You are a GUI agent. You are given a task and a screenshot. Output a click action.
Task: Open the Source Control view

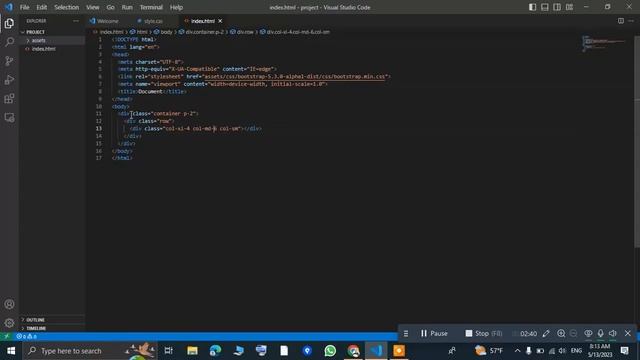tap(9, 61)
